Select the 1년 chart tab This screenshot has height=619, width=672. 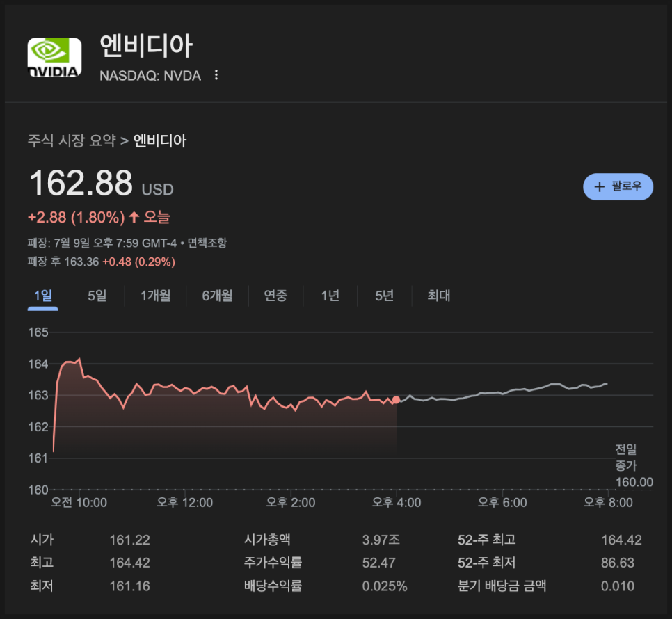click(x=330, y=296)
